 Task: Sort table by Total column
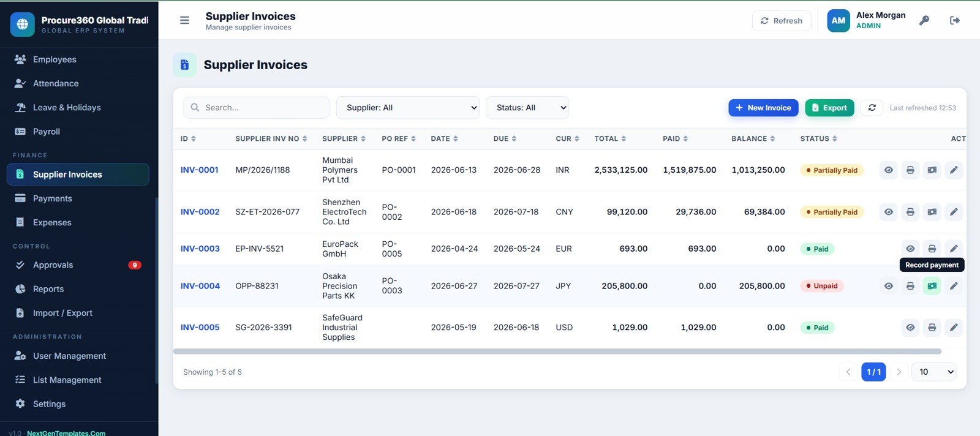pyautogui.click(x=610, y=139)
